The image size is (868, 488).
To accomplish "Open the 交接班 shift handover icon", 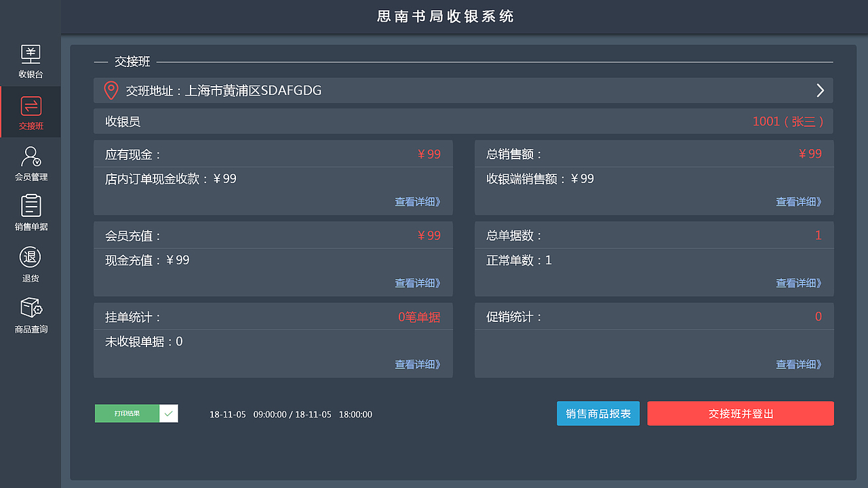I will pyautogui.click(x=30, y=112).
